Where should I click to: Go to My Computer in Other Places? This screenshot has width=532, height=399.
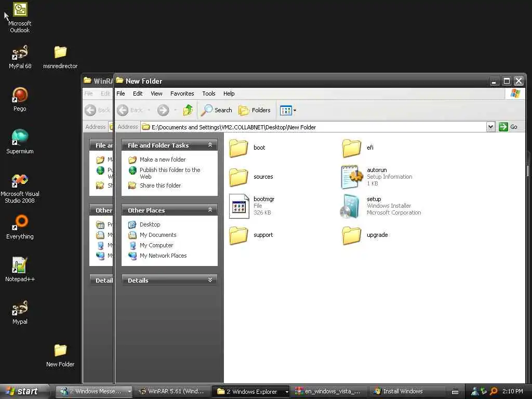pyautogui.click(x=151, y=245)
